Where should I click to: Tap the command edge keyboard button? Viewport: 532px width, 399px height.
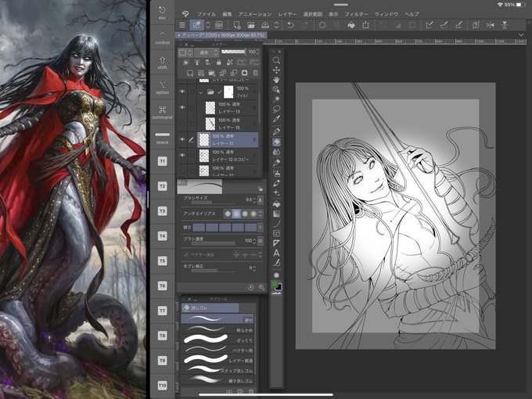[x=162, y=113]
